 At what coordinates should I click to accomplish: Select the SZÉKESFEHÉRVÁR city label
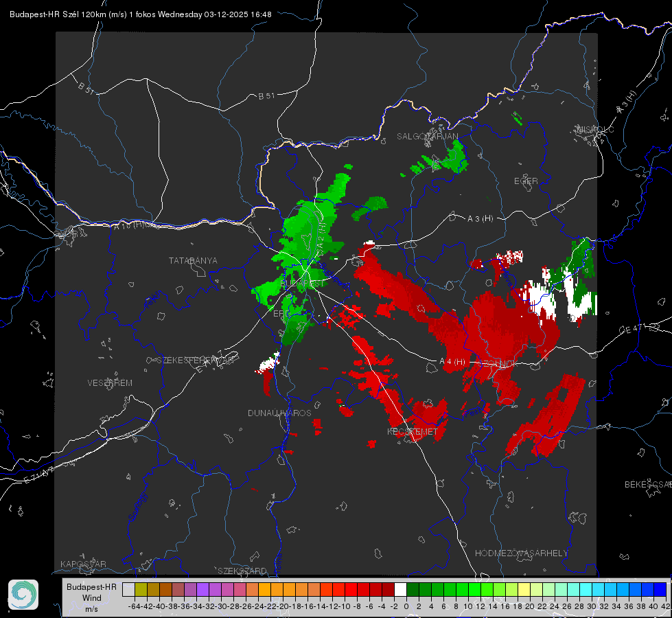[x=196, y=360]
